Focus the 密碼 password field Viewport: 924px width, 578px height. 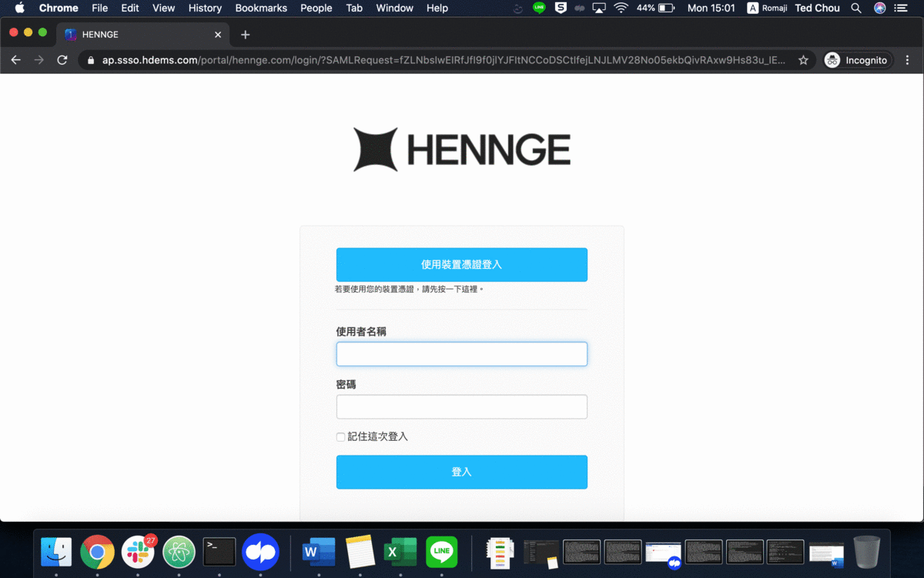pyautogui.click(x=462, y=407)
